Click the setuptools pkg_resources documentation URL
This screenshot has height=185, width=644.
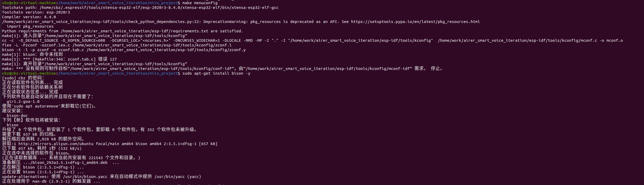point(415,22)
